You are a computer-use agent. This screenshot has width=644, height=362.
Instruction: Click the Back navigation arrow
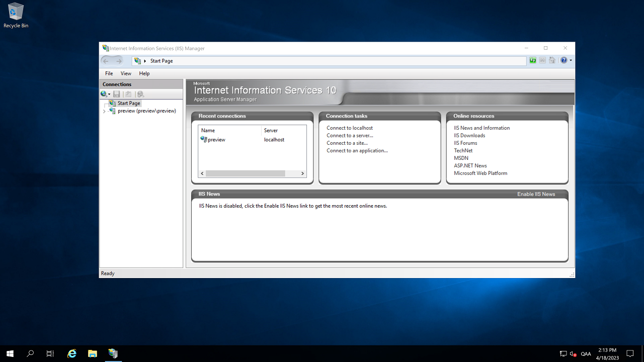(106, 61)
